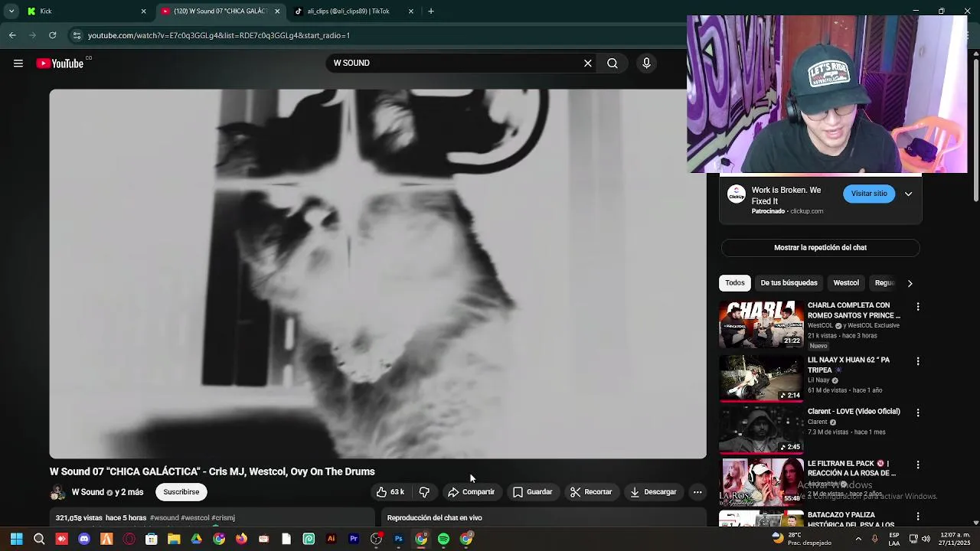The image size is (980, 551).
Task: Open options for LE FILTRAN EL PACK
Action: (918, 465)
